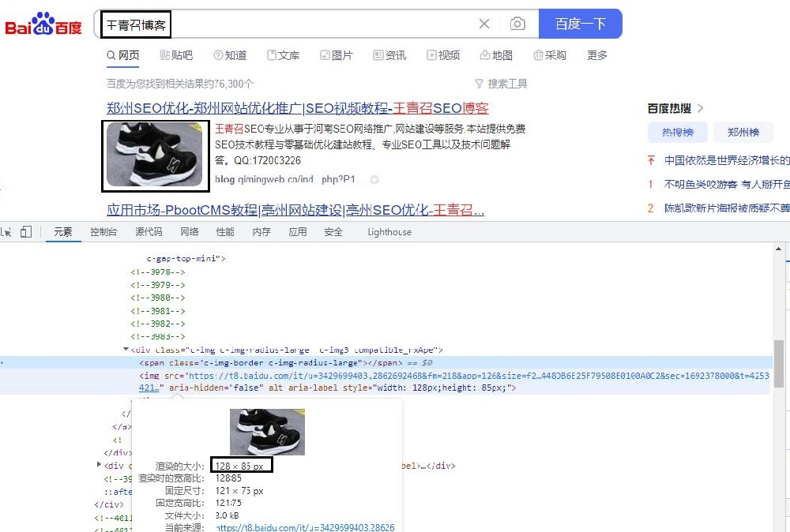
Task: Open the 内存 DevTools tab
Action: click(261, 232)
